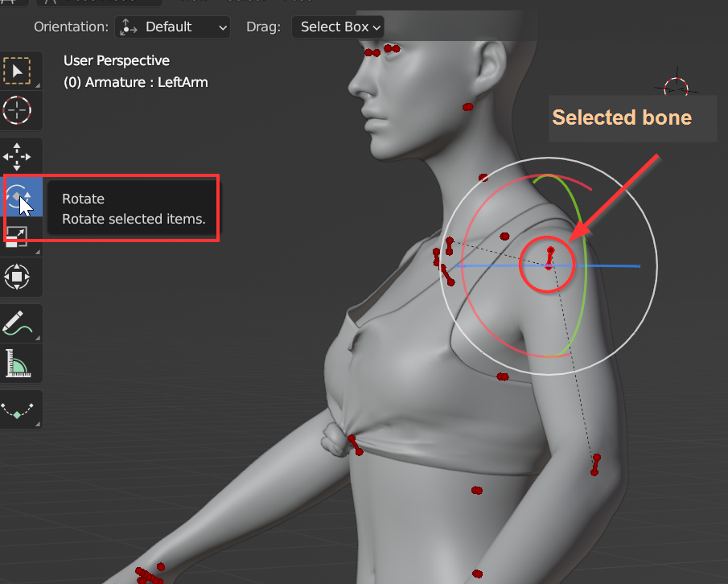The height and width of the screenshot is (584, 728).
Task: Select the circled shoulder bone
Action: pos(549,258)
